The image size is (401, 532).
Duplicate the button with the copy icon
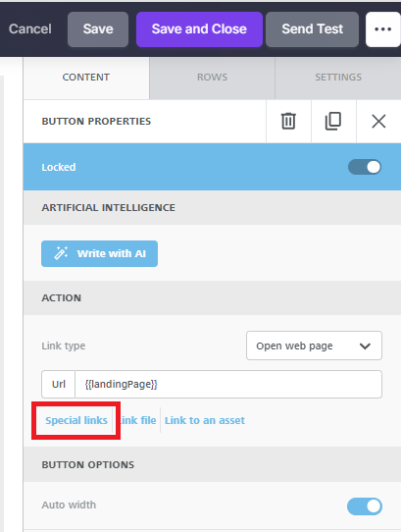click(x=333, y=121)
